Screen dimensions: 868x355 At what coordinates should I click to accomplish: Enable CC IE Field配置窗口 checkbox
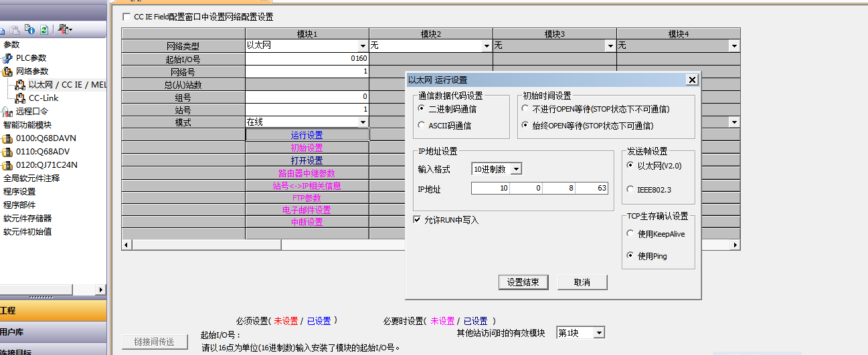(x=127, y=17)
